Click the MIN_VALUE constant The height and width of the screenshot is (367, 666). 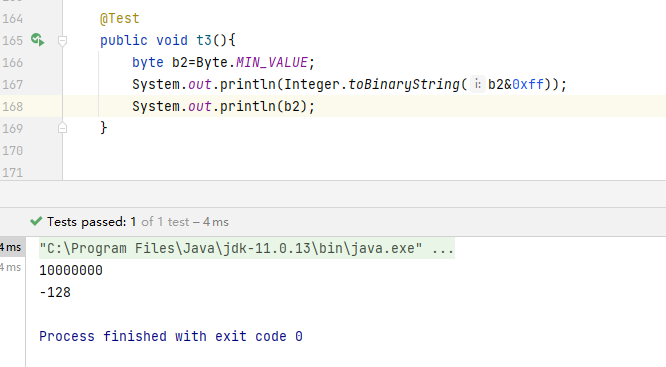click(271, 62)
